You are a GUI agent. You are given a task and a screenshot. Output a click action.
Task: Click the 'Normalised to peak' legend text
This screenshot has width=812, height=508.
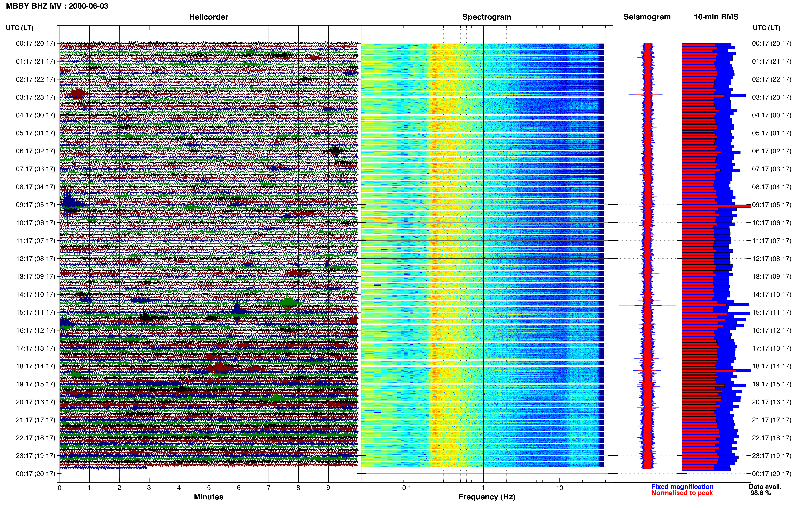coord(682,493)
